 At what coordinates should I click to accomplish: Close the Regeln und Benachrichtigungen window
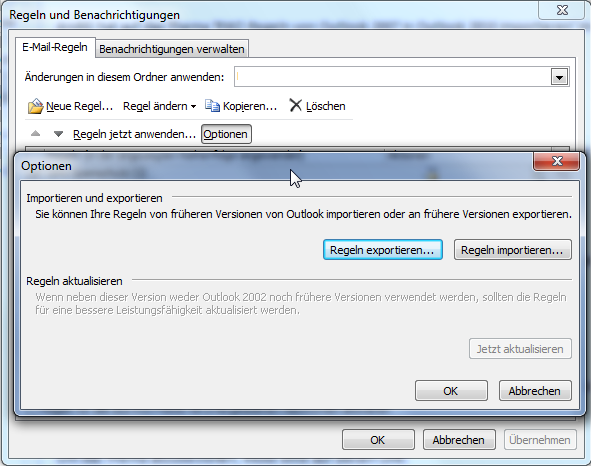pos(562,10)
